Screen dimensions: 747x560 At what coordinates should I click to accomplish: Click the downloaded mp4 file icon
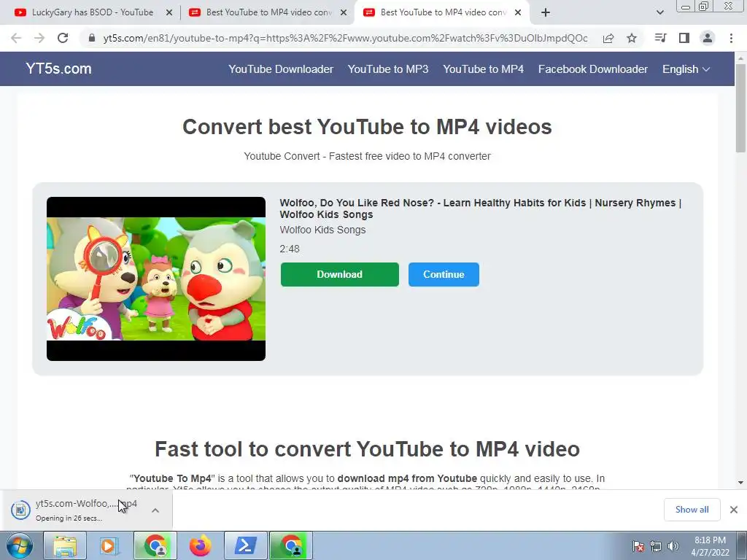20,510
